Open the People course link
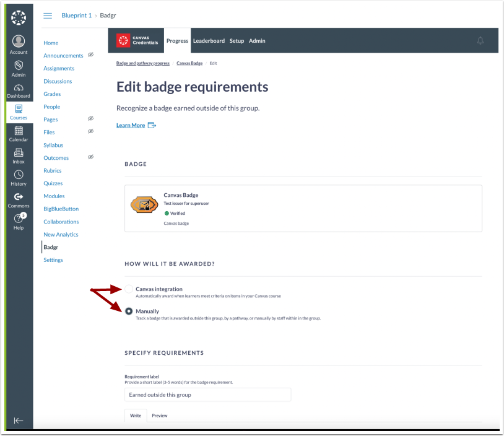This screenshot has height=436, width=504. 52,107
